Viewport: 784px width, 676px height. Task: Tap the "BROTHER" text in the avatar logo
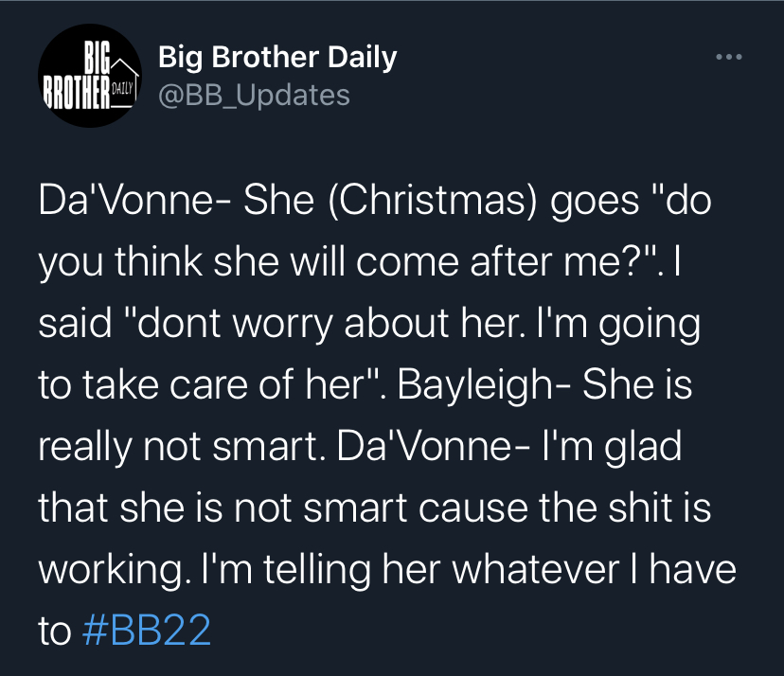pyautogui.click(x=77, y=93)
